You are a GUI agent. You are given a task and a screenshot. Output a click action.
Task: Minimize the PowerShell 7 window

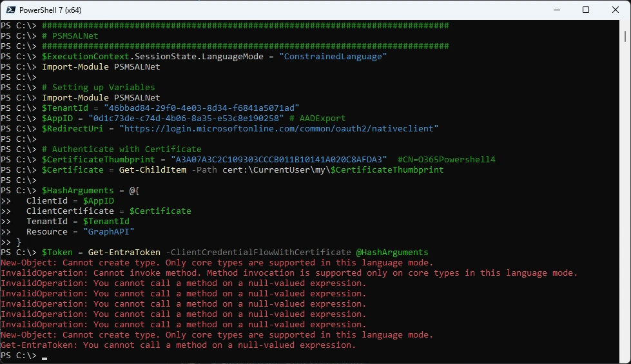[556, 10]
